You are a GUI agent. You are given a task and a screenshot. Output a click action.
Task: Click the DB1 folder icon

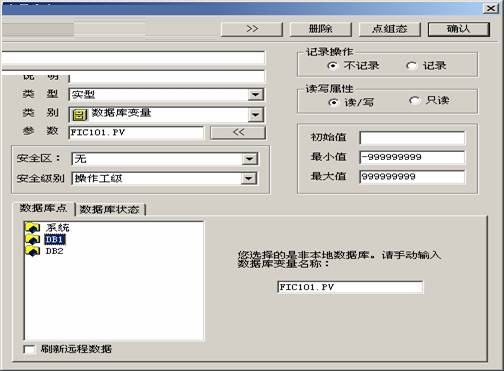pos(33,239)
